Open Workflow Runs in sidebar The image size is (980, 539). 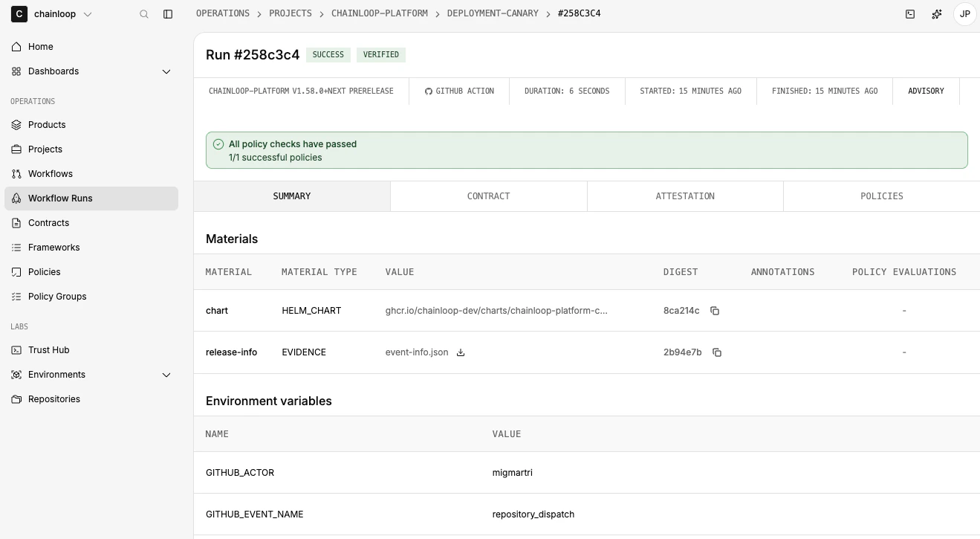click(91, 199)
